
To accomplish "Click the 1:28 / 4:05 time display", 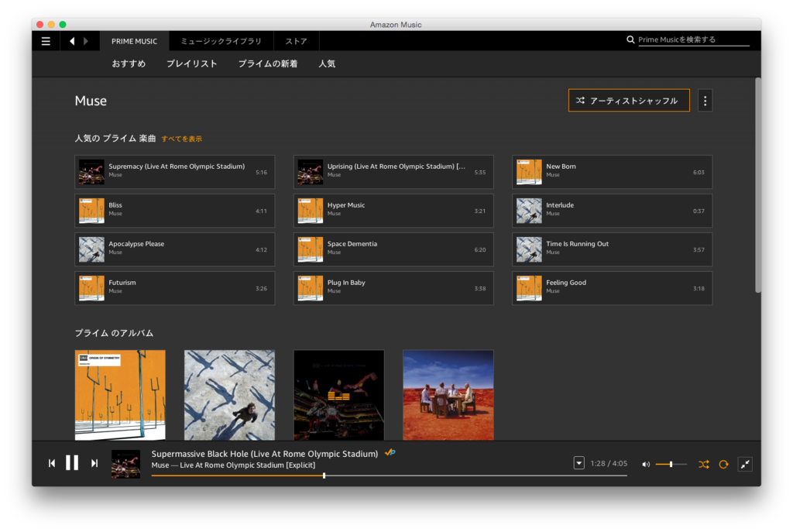I will click(609, 463).
